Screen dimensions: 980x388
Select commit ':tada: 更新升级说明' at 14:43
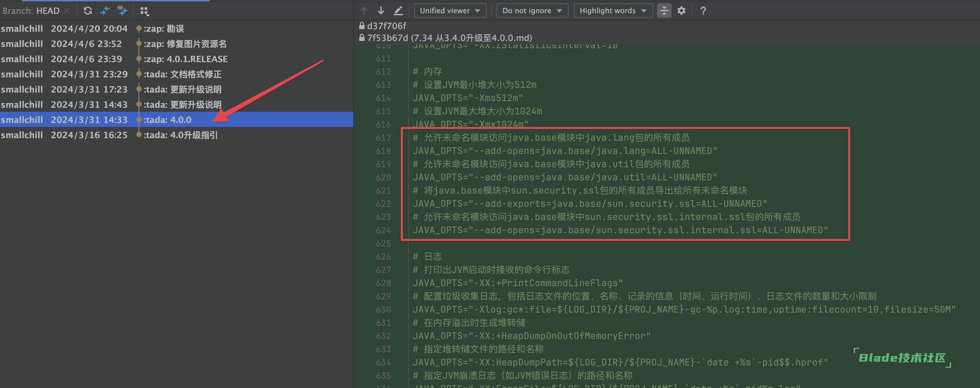point(177,105)
